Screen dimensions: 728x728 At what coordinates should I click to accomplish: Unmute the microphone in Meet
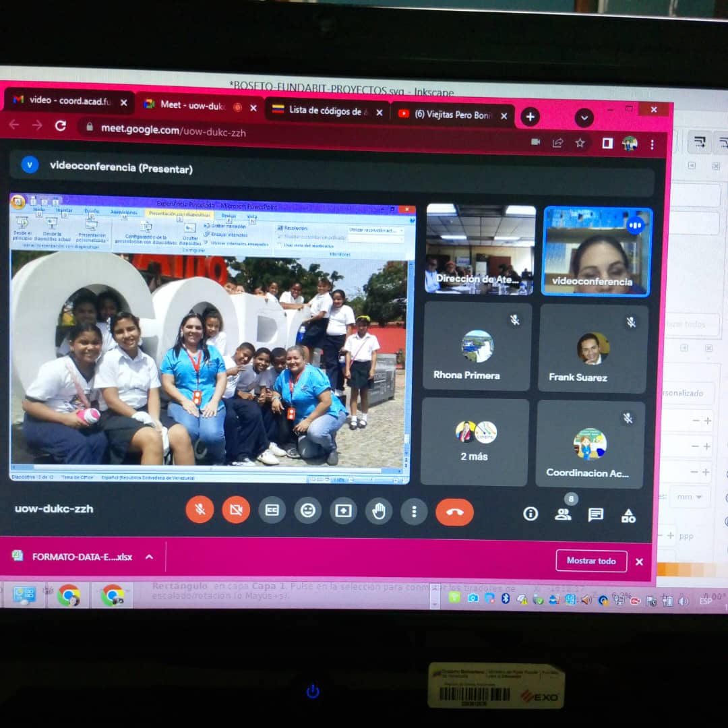tap(200, 510)
